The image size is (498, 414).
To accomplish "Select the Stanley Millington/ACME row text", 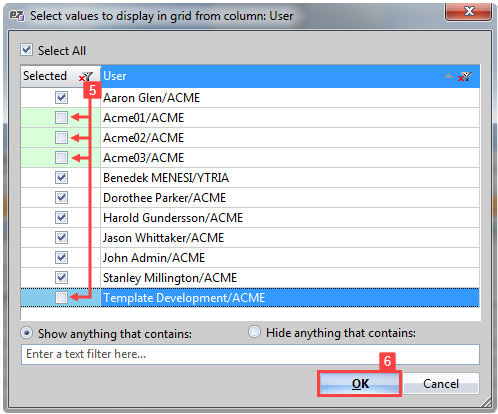I will click(170, 278).
